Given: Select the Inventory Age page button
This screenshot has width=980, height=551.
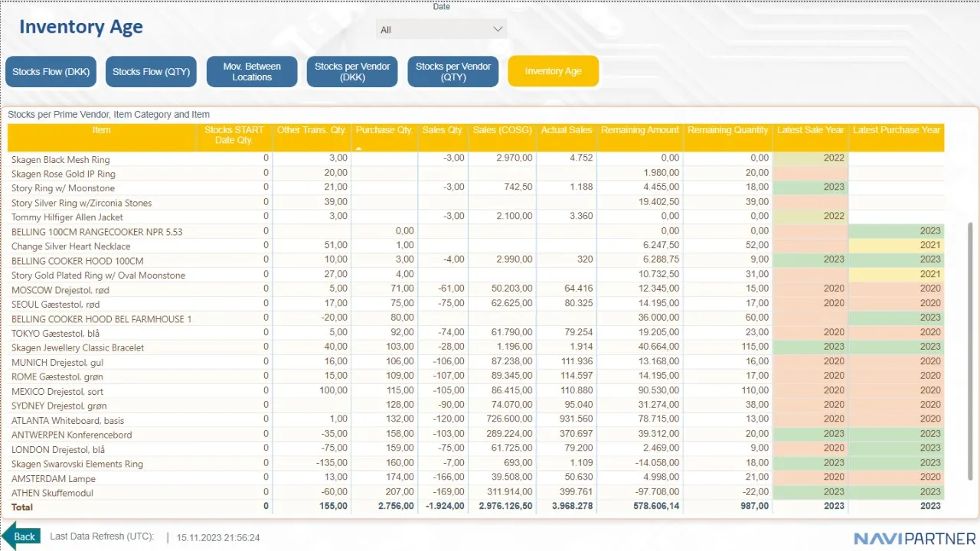Looking at the screenshot, I should (x=554, y=72).
